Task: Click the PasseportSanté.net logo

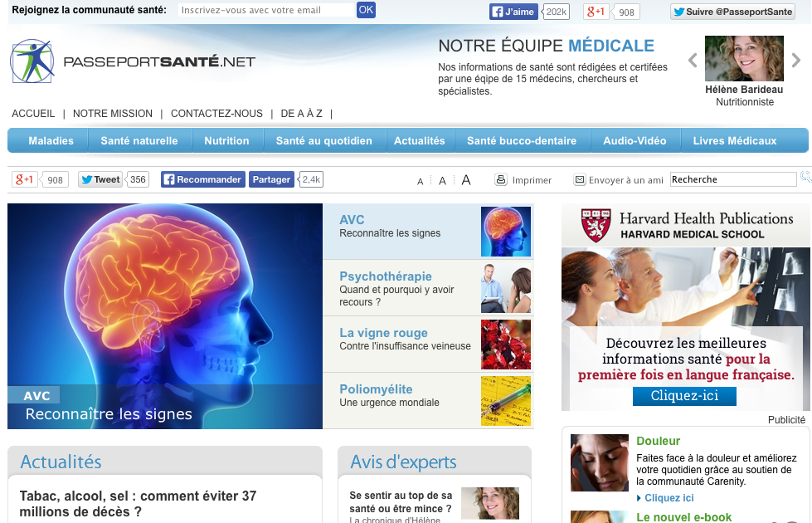Action: [x=133, y=61]
